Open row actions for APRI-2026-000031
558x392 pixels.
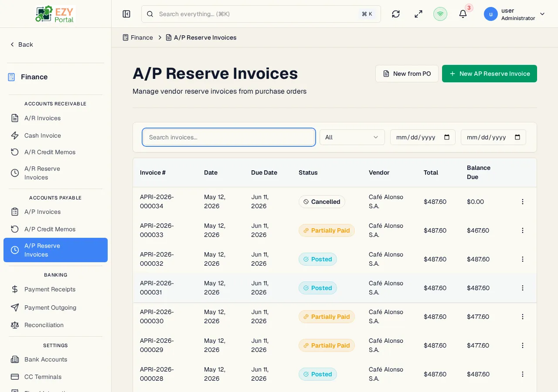pos(523,288)
